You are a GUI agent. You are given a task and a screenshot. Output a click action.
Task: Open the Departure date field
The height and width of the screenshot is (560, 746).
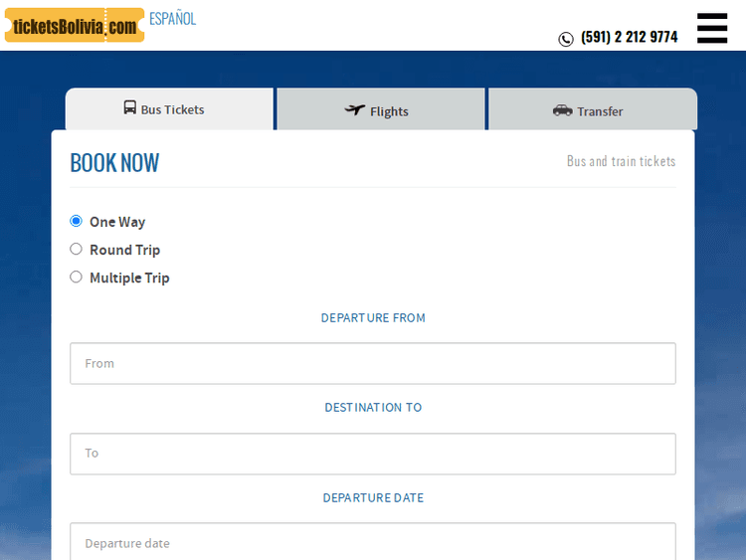pyautogui.click(x=373, y=541)
